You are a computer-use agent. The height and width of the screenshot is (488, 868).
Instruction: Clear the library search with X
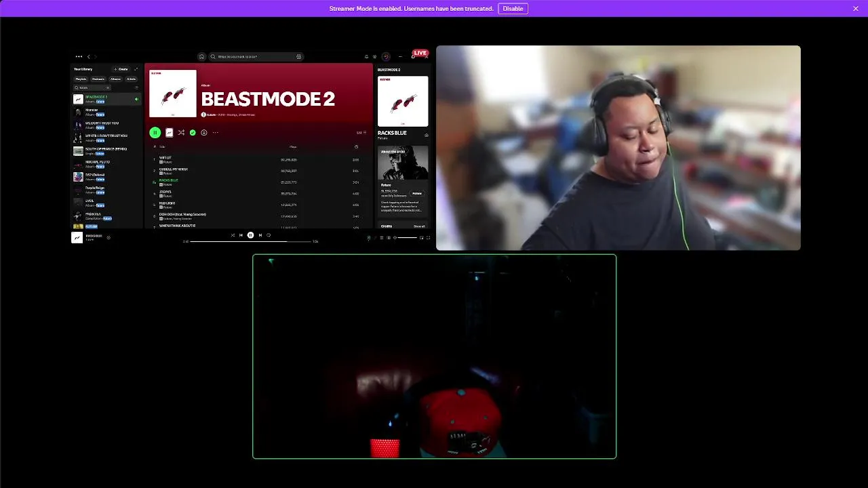[x=108, y=87]
